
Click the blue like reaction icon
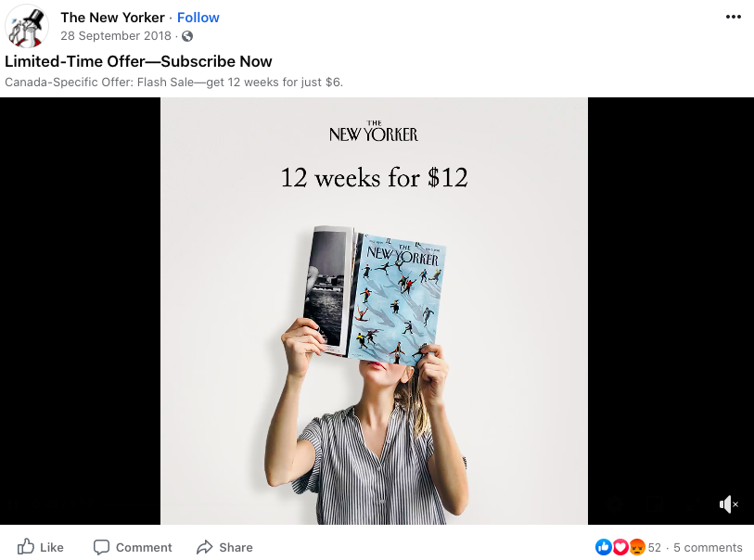(x=604, y=547)
